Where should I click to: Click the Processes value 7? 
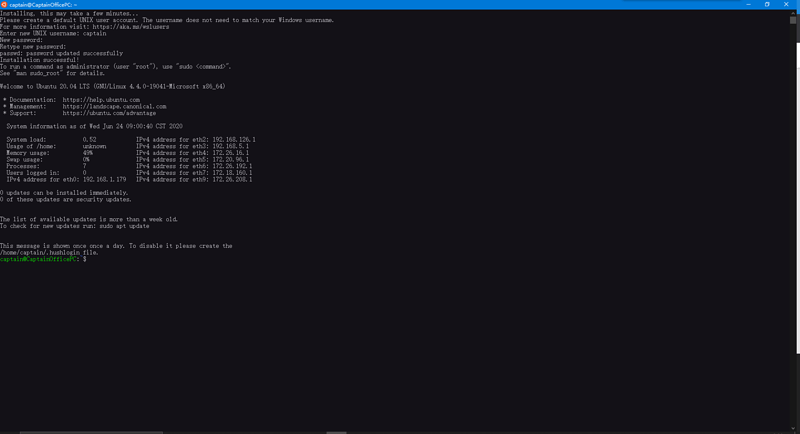[x=85, y=166]
